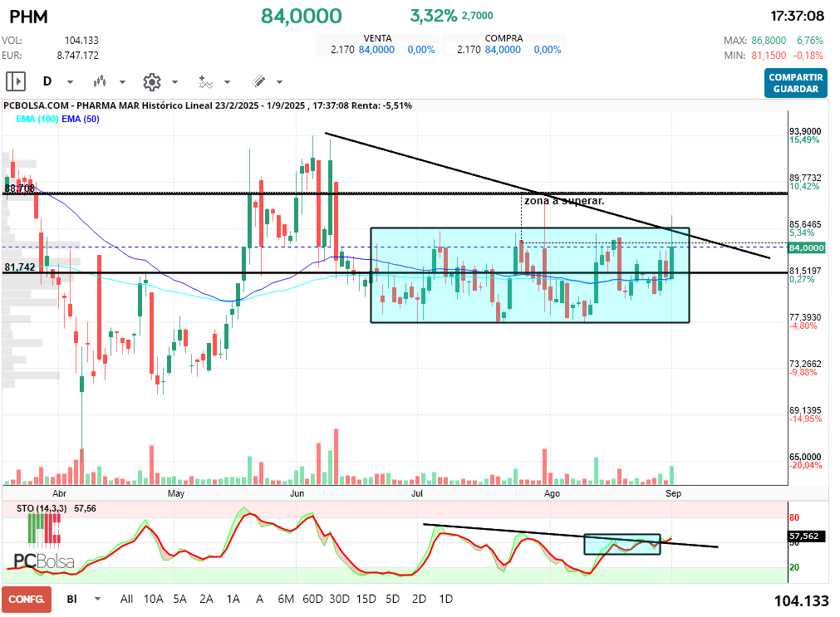The height and width of the screenshot is (617, 840).
Task: Open the indicators icon in the toolbar
Action: [206, 82]
